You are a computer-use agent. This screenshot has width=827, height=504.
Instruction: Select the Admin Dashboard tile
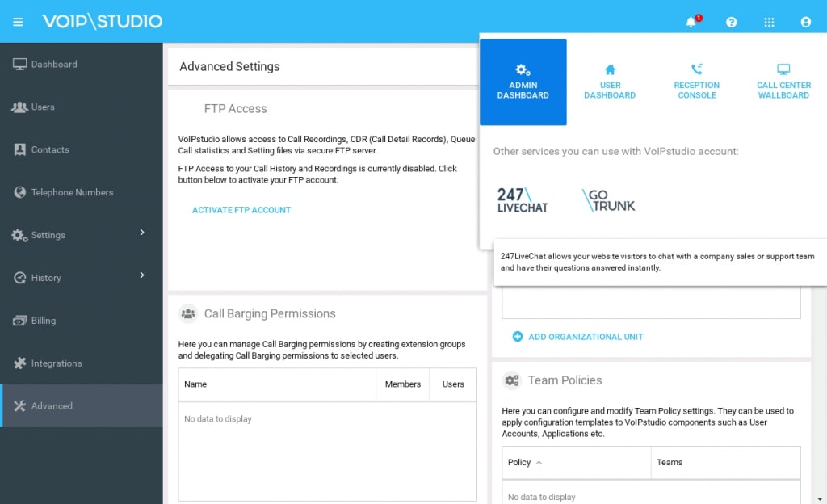coord(523,82)
